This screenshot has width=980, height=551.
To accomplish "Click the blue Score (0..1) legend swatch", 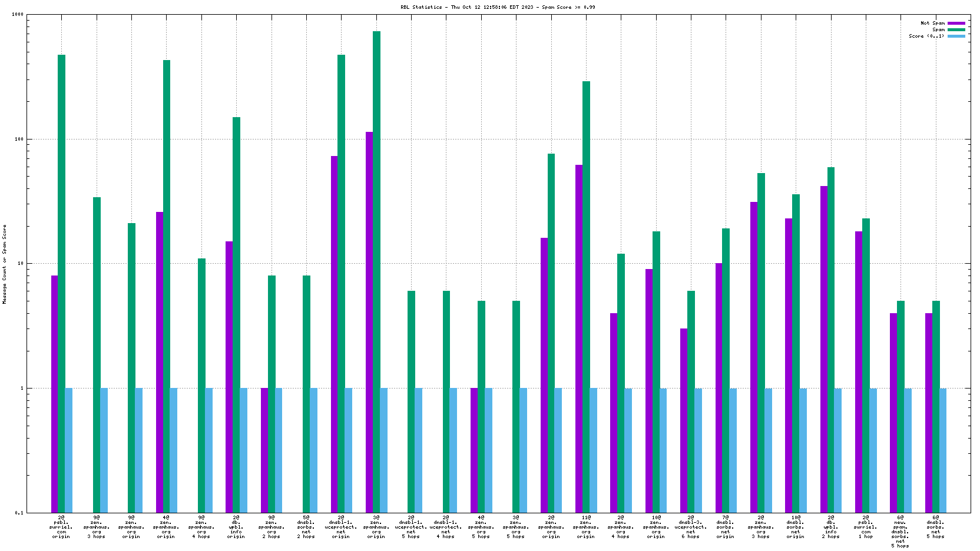I will [x=956, y=36].
